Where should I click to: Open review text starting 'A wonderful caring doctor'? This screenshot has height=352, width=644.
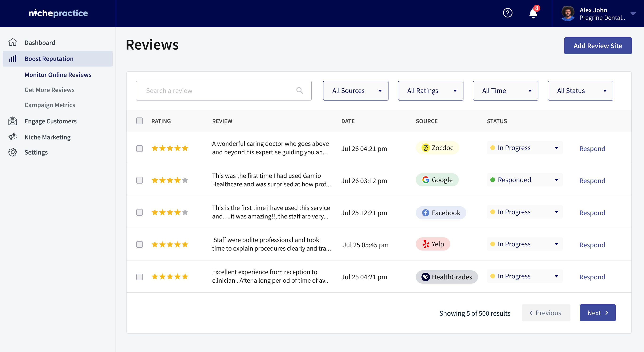[x=271, y=148]
